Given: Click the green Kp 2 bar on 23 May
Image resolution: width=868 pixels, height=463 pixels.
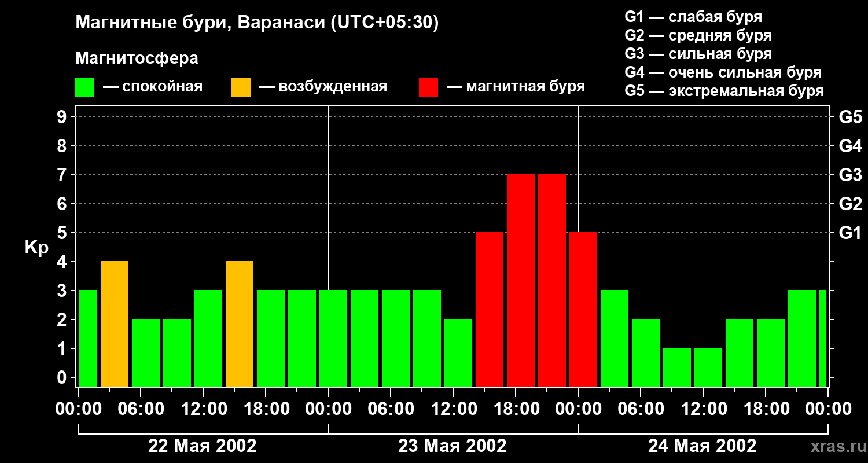Looking at the screenshot, I should point(458,353).
